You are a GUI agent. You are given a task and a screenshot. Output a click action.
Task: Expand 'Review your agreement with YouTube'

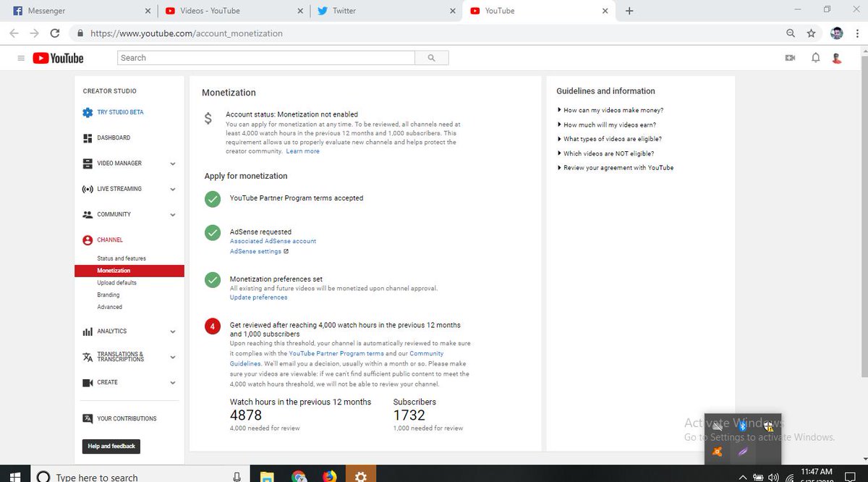pos(616,167)
